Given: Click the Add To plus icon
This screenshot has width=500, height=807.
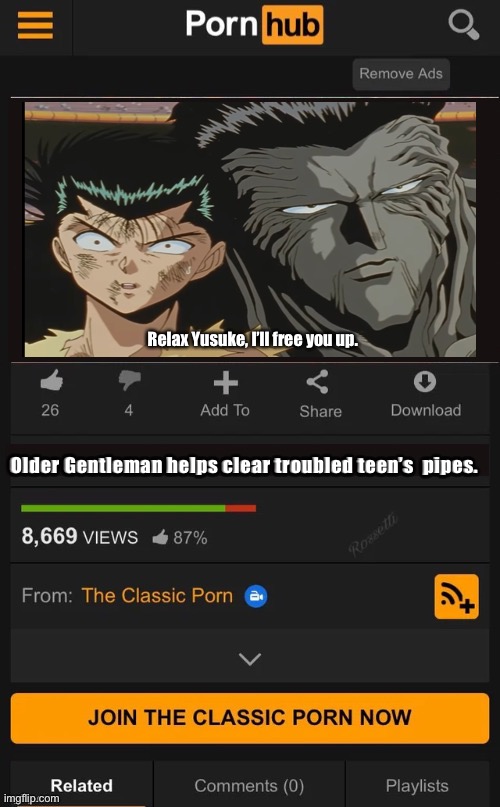Looking at the screenshot, I should (226, 383).
